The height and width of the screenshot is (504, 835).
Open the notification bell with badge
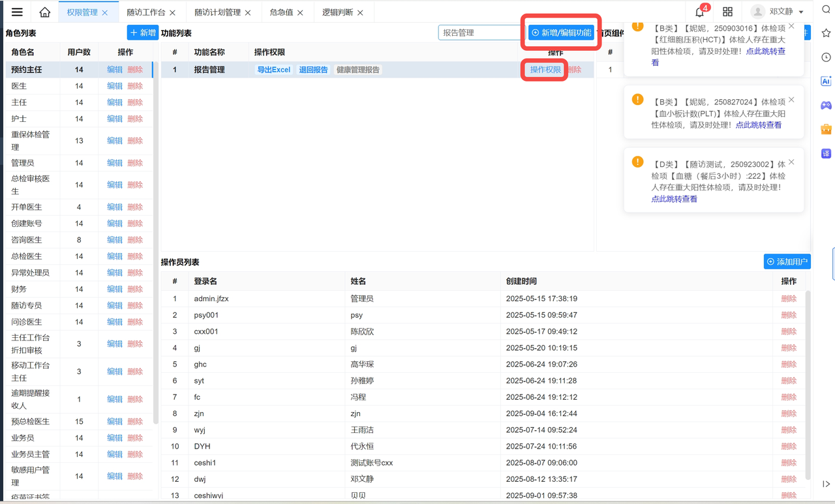pyautogui.click(x=700, y=12)
